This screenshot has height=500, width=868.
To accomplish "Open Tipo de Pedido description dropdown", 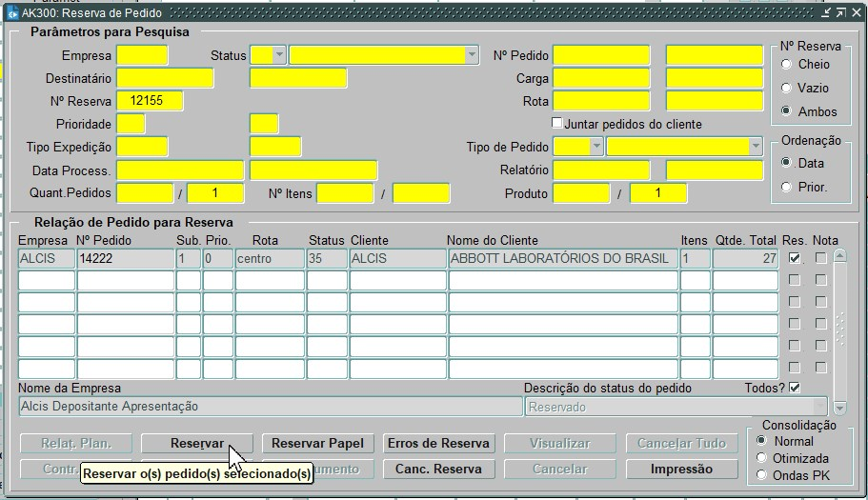I will [x=756, y=147].
